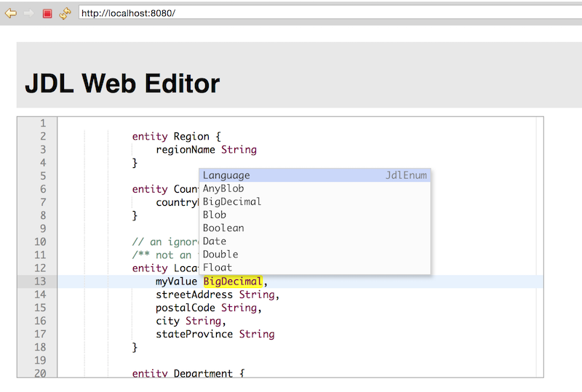Image resolution: width=582 pixels, height=392 pixels.
Task: Pick Double from the completion list
Action: point(220,254)
